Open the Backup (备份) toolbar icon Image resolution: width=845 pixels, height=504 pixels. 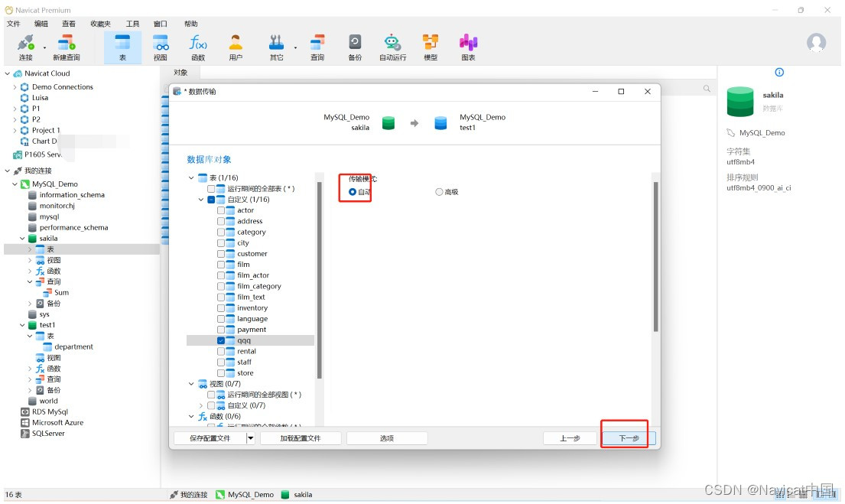355,47
